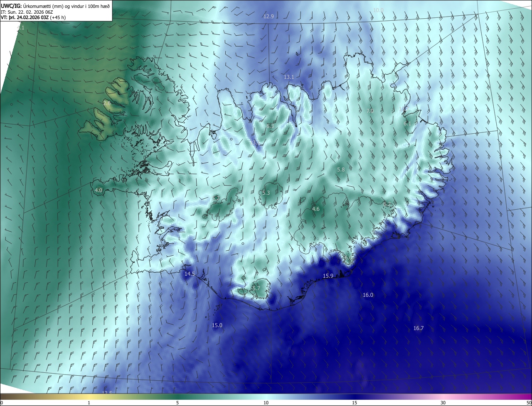Click the 0 tick on the color scale
This screenshot has width=532, height=406.
click(x=2, y=403)
